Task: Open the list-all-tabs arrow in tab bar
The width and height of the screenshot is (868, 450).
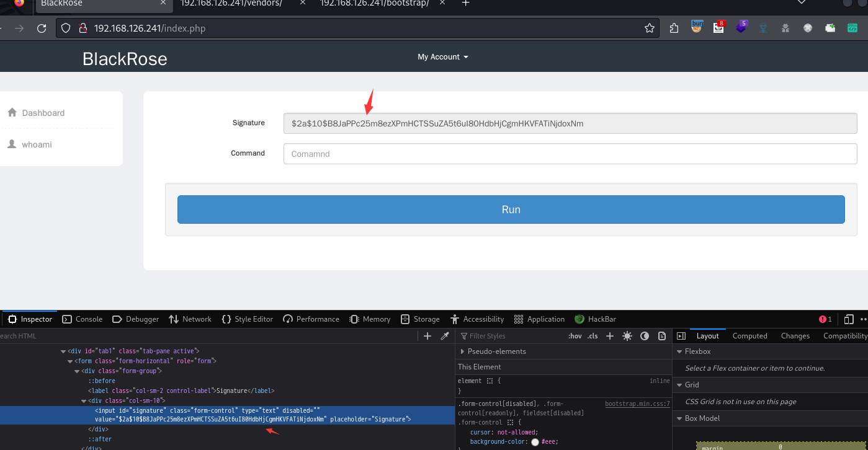Action: (802, 3)
